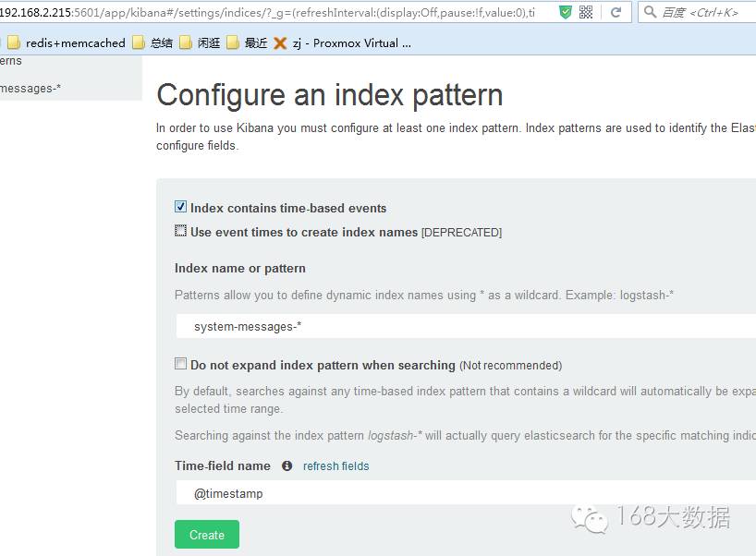Click the refresh fields link
756x556 pixels.
[x=336, y=465]
